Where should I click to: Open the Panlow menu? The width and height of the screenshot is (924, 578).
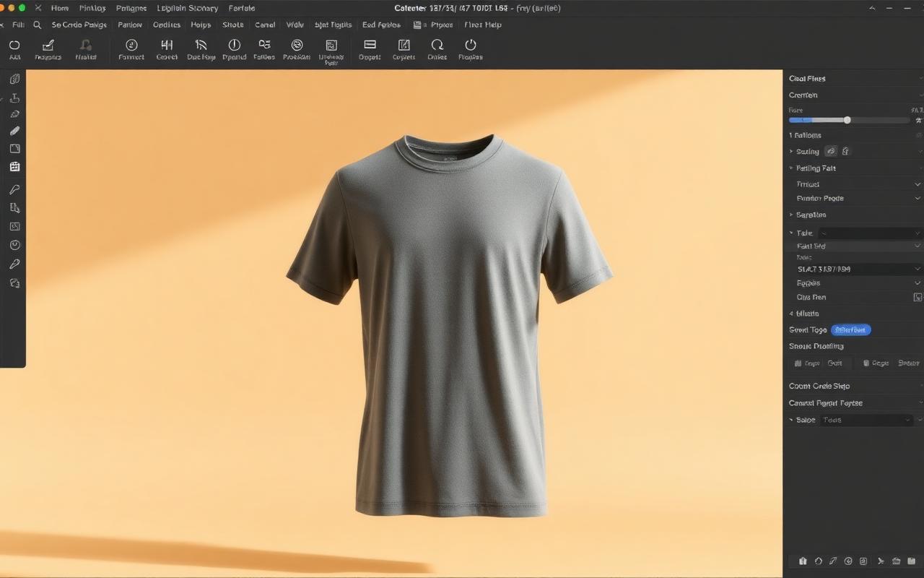(x=130, y=25)
